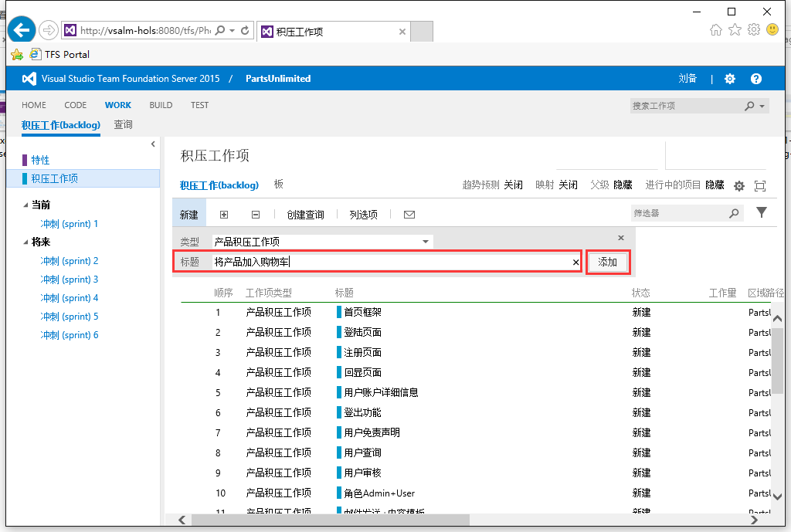Click the address bar search magnifier icon
The width and height of the screenshot is (791, 532).
(x=220, y=30)
